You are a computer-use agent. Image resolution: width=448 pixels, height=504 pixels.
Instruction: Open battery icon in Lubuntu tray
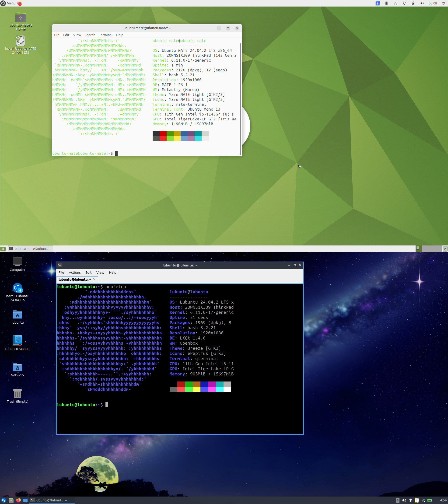(430, 500)
